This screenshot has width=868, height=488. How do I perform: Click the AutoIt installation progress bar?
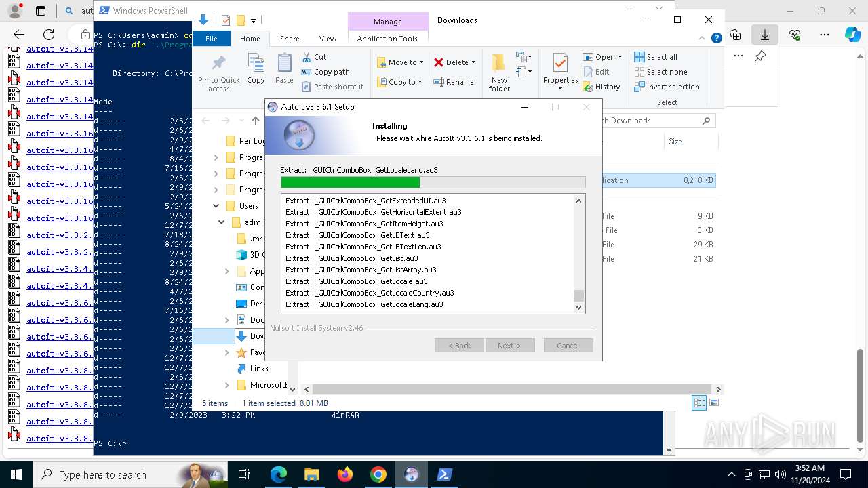pos(433,182)
